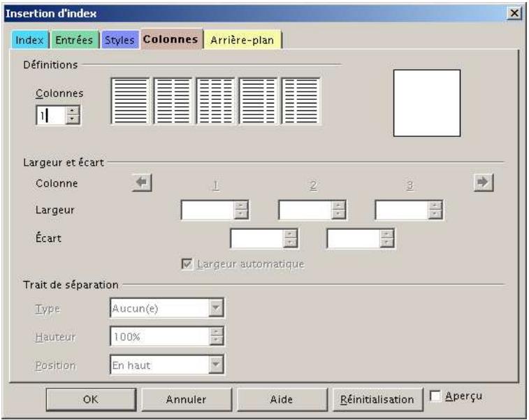Click the right arrow column navigation button

(484, 182)
